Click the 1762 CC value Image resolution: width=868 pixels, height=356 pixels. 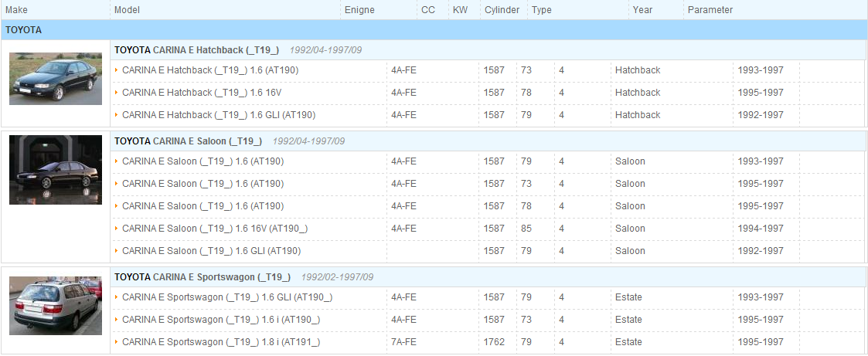tap(495, 342)
